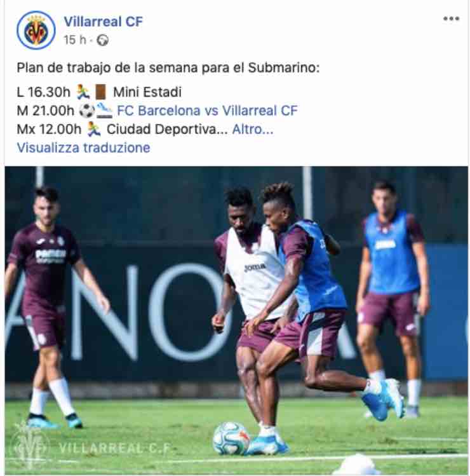This screenshot has height=476, width=470.
Task: Click the runner emoji beside Ciudad Deportiva
Action: (x=94, y=129)
